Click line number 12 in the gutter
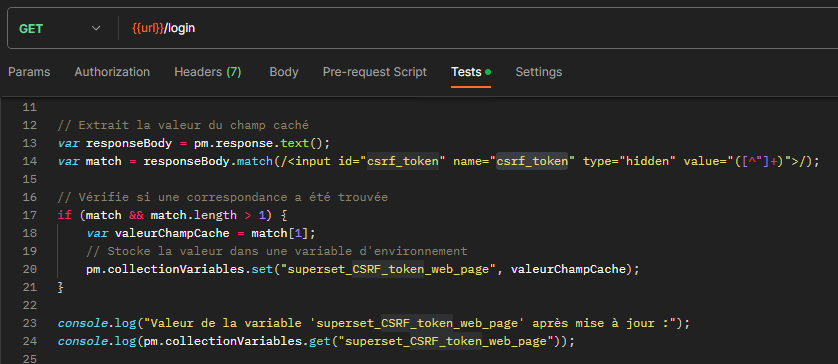The height and width of the screenshot is (364, 838). [x=30, y=126]
